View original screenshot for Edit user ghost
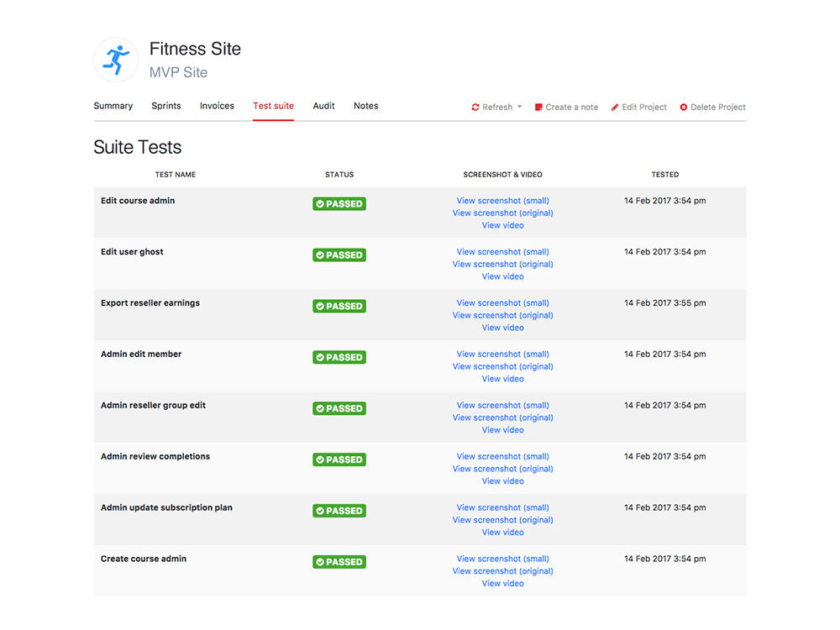Screen dimensions: 840x630 [x=502, y=264]
